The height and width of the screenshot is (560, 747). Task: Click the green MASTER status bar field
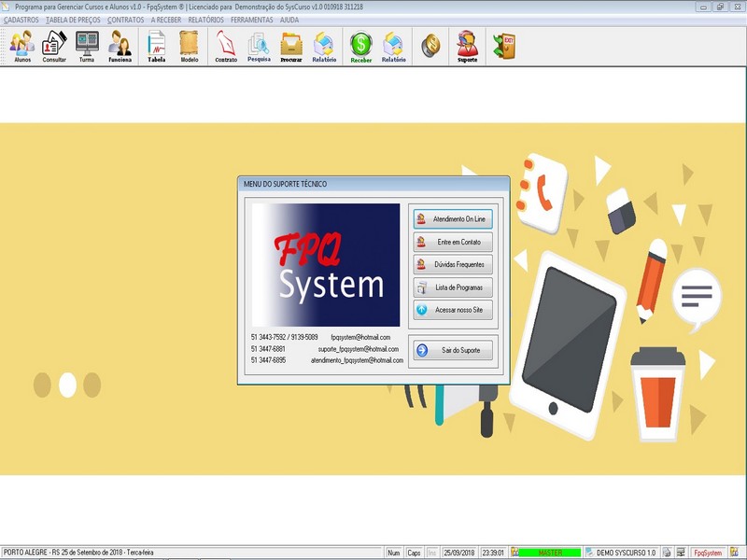tap(550, 553)
